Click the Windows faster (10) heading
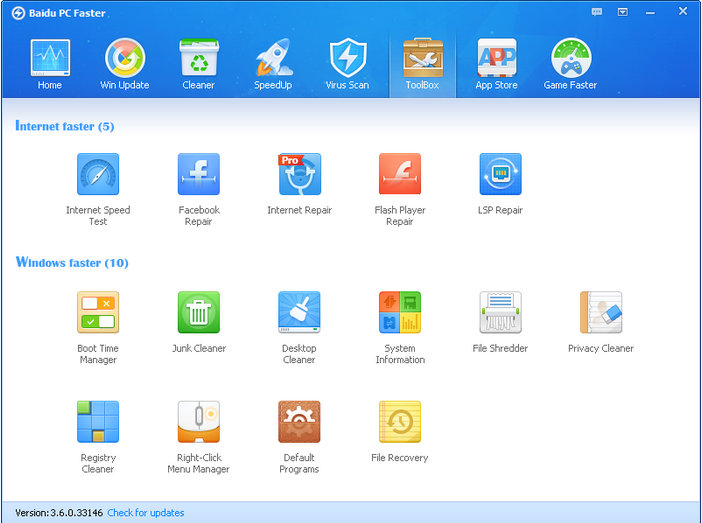Screen dimensions: 702x523 tap(72, 262)
